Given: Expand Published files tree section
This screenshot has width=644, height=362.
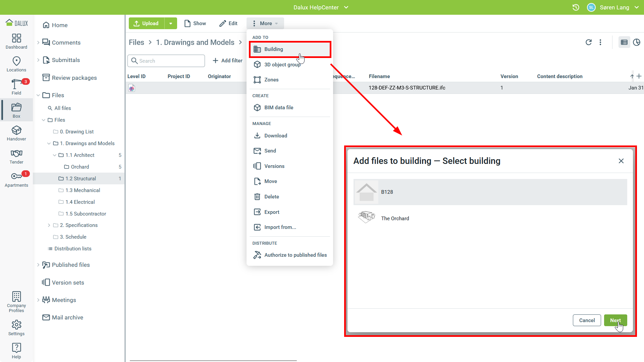Looking at the screenshot, I should tap(38, 265).
